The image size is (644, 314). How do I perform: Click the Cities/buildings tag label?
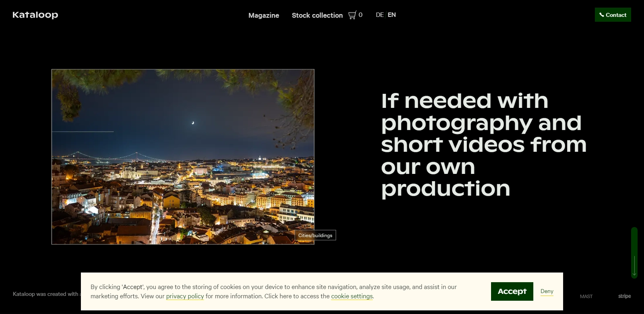(315, 235)
